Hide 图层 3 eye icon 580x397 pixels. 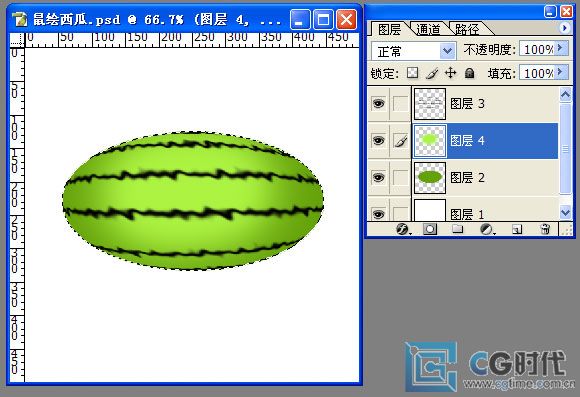click(378, 103)
